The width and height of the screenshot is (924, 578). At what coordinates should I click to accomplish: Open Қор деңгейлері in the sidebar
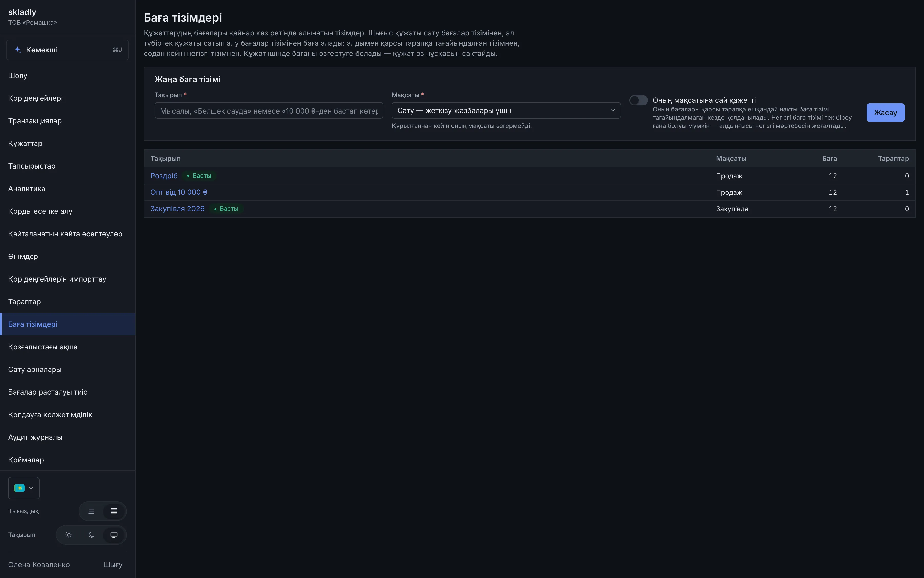[68, 98]
